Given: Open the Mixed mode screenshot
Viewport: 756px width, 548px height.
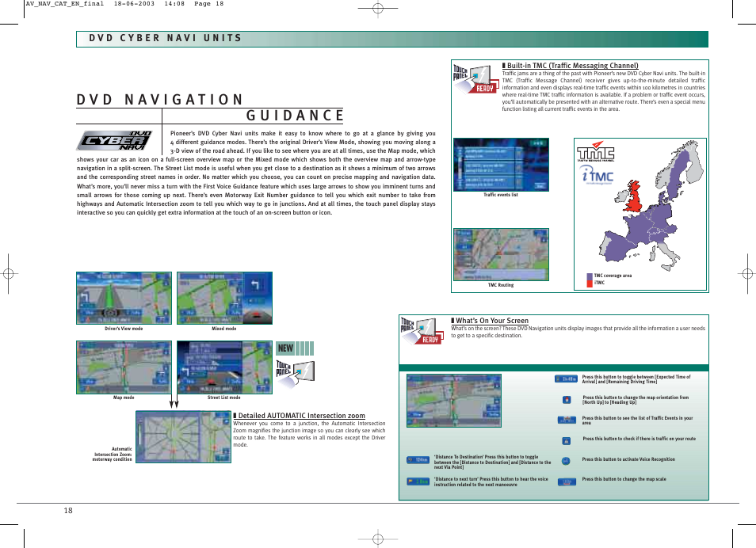Looking at the screenshot, I should tap(224, 298).
